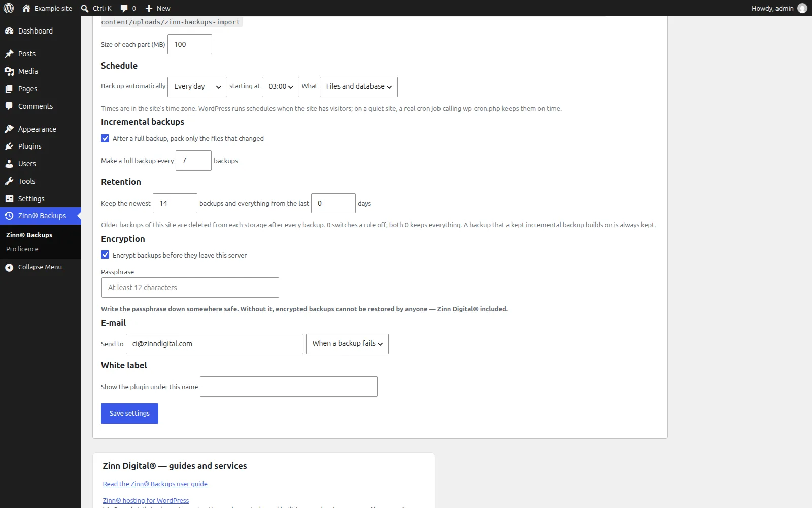Open the Pro licence submenu item
This screenshot has height=508, width=812.
[22, 249]
